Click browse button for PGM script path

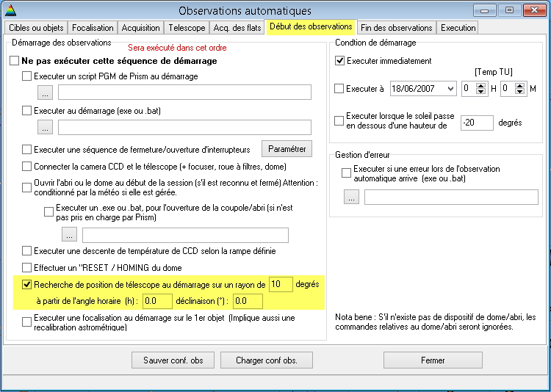(46, 92)
